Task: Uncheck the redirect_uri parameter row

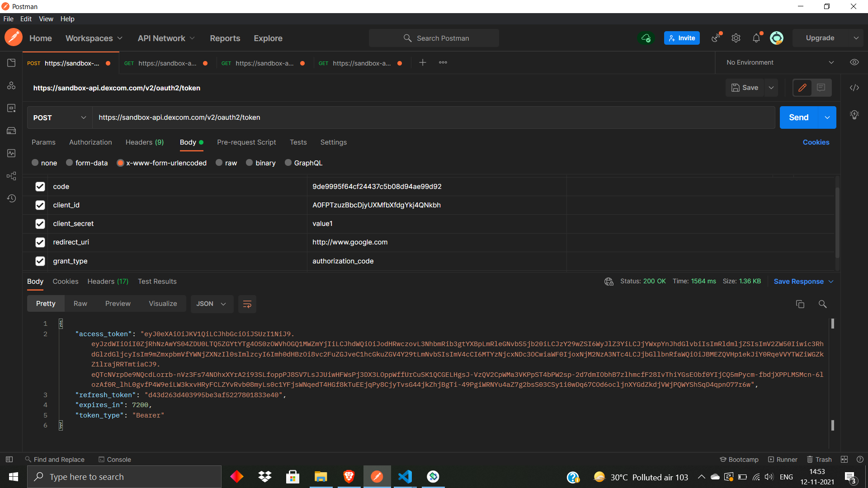Action: click(40, 242)
